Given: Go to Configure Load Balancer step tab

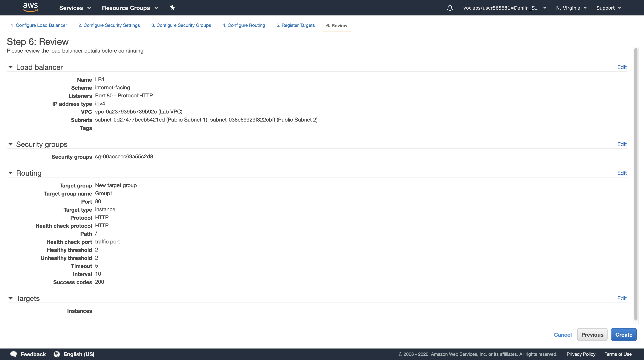Looking at the screenshot, I should (x=39, y=25).
